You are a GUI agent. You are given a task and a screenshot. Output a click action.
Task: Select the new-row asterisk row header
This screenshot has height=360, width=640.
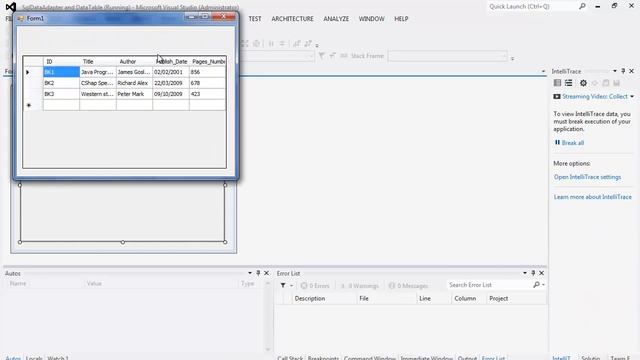[x=33, y=105]
